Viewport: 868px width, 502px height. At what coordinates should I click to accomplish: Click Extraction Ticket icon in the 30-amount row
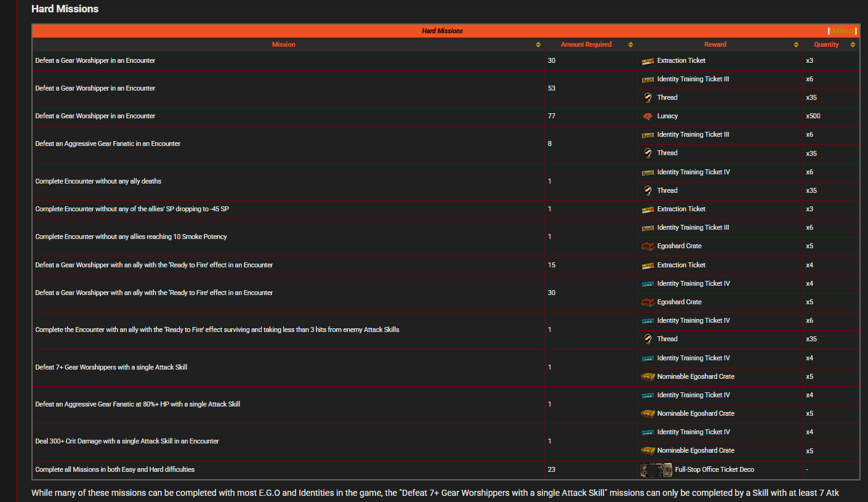(648, 61)
